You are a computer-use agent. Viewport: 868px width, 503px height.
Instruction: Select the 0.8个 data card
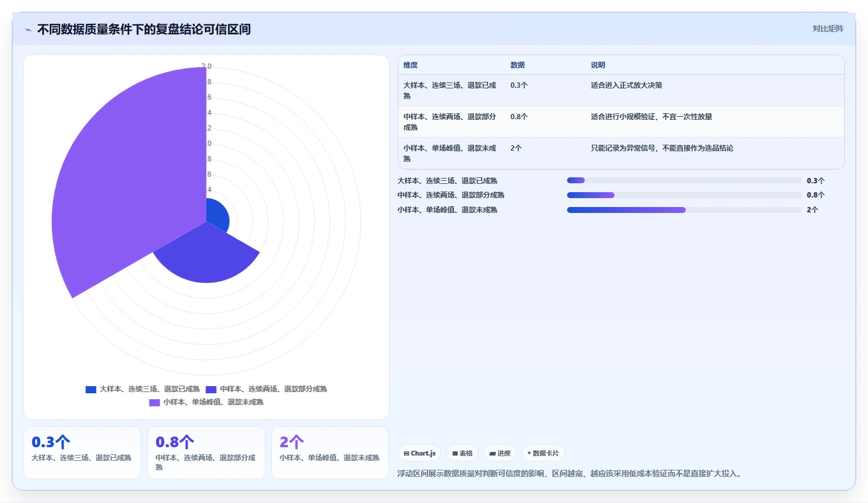(x=206, y=453)
